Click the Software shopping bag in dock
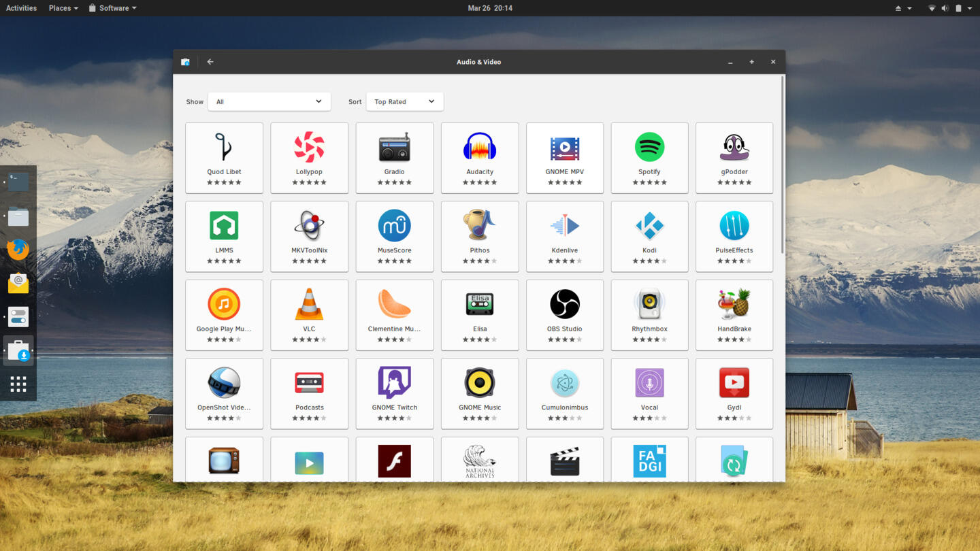This screenshot has width=980, height=551. pos(18,351)
